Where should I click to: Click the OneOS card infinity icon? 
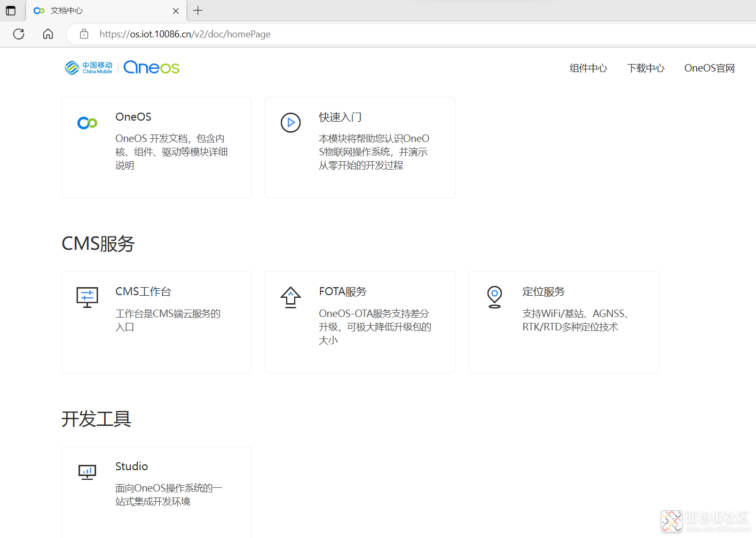pyautogui.click(x=87, y=123)
